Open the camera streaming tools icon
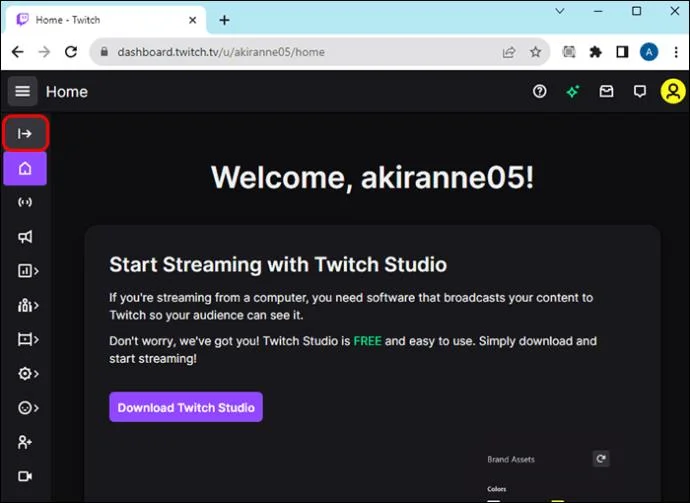This screenshot has height=503, width=690. 25,476
